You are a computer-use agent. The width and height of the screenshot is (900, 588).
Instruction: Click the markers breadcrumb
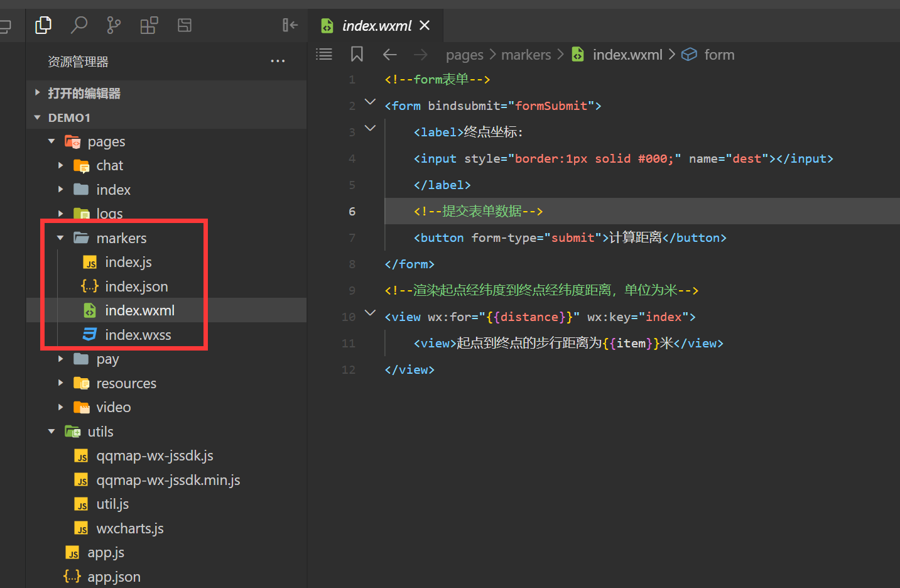tap(526, 55)
